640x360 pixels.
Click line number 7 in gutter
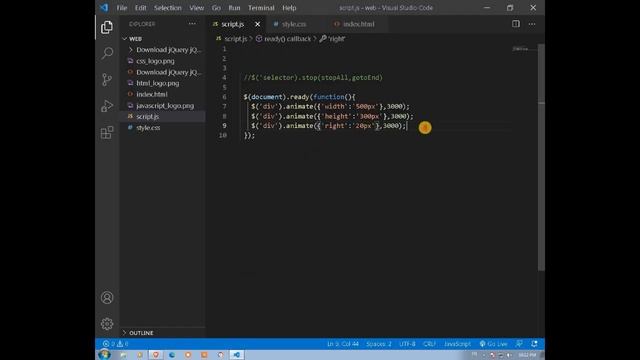point(224,107)
